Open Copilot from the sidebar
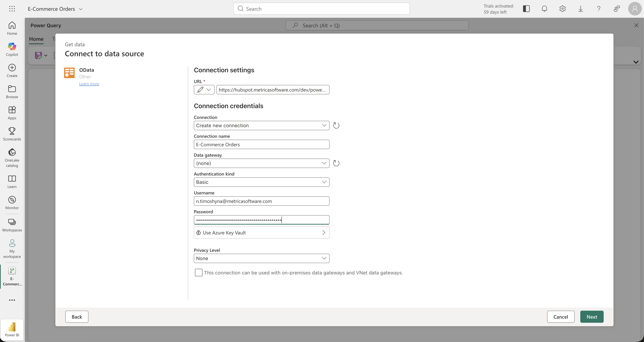 tap(12, 49)
